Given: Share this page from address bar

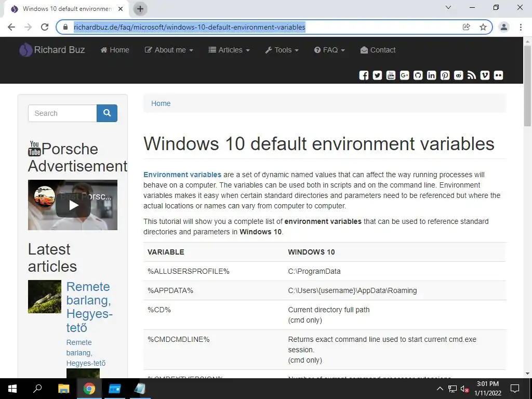Looking at the screenshot, I should (467, 27).
